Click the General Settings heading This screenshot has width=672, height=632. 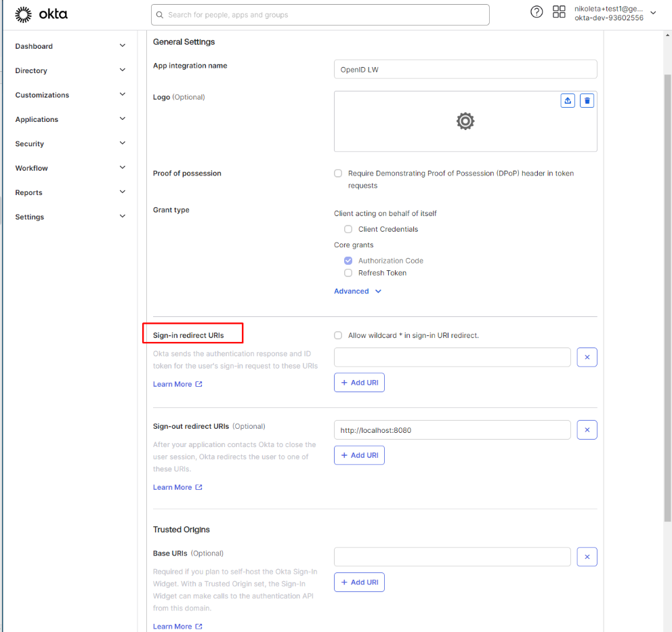pyautogui.click(x=184, y=41)
